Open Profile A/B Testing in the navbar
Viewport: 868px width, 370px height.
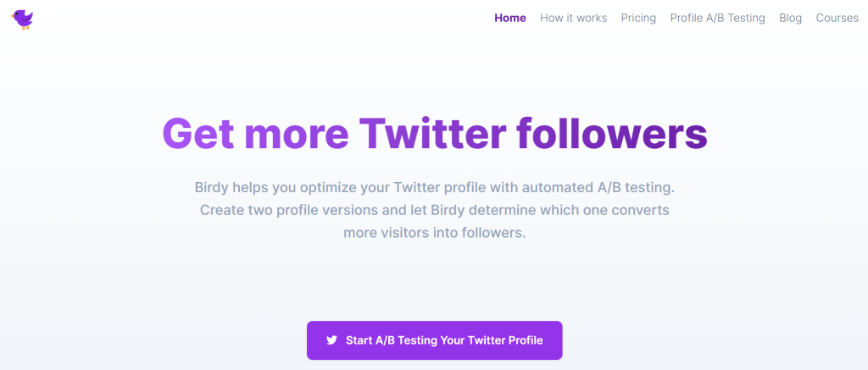click(717, 18)
